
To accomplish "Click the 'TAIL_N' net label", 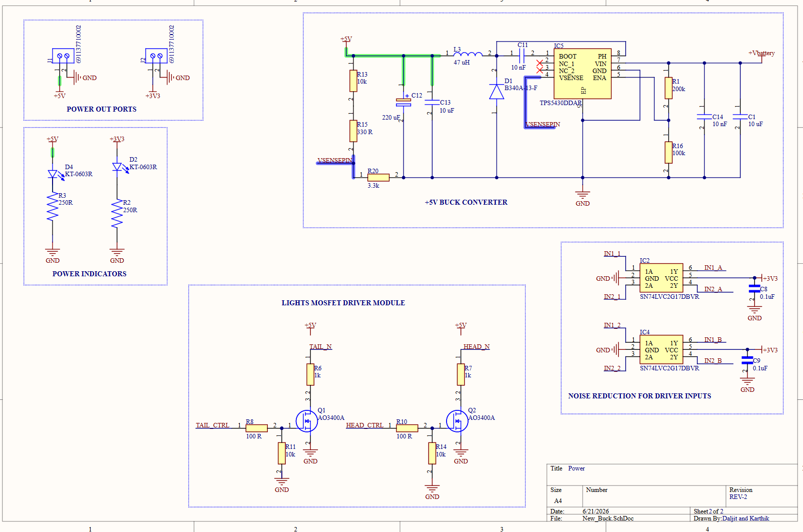I will coord(320,347).
